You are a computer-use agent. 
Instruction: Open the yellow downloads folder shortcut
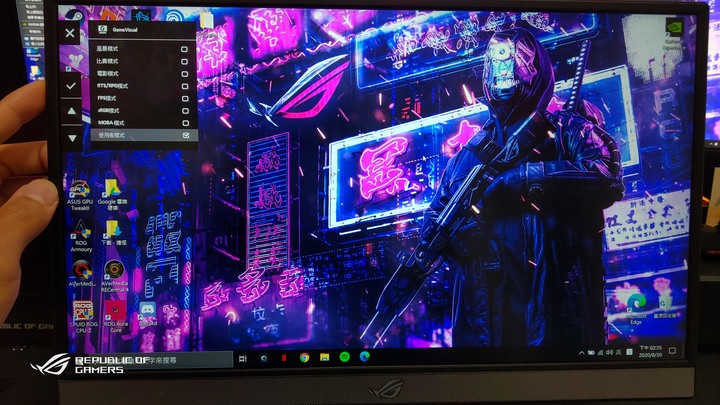click(113, 233)
